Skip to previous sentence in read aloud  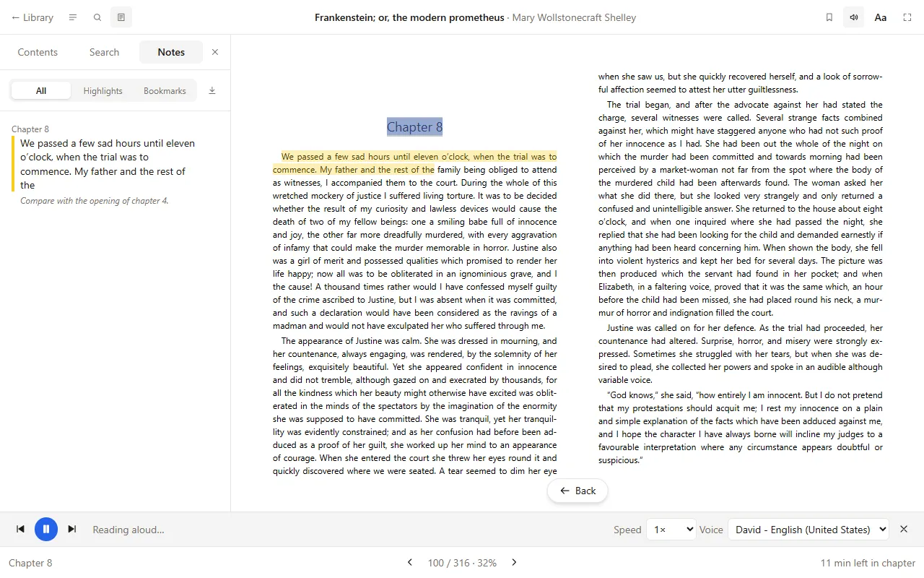tap(20, 530)
